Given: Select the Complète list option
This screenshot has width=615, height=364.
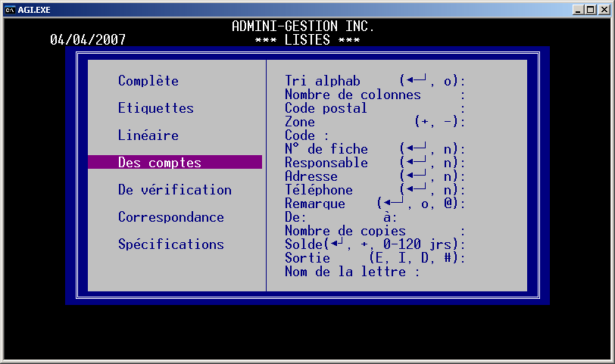Looking at the screenshot, I should [148, 81].
